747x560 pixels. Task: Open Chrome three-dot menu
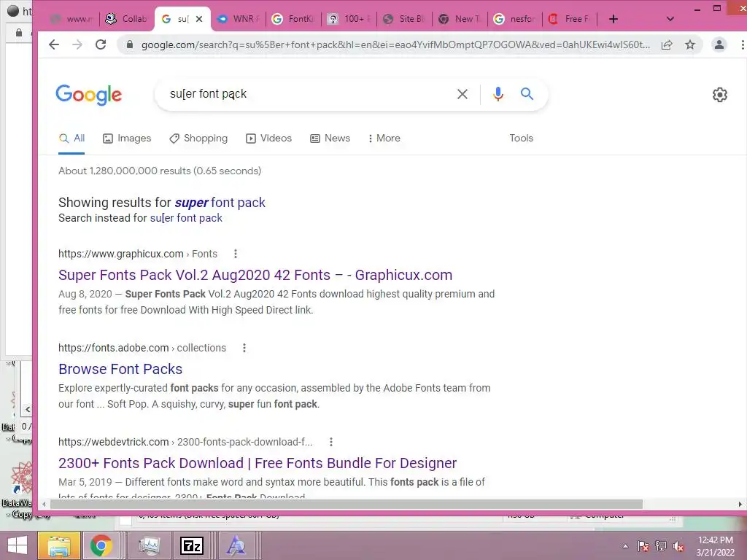coord(743,44)
